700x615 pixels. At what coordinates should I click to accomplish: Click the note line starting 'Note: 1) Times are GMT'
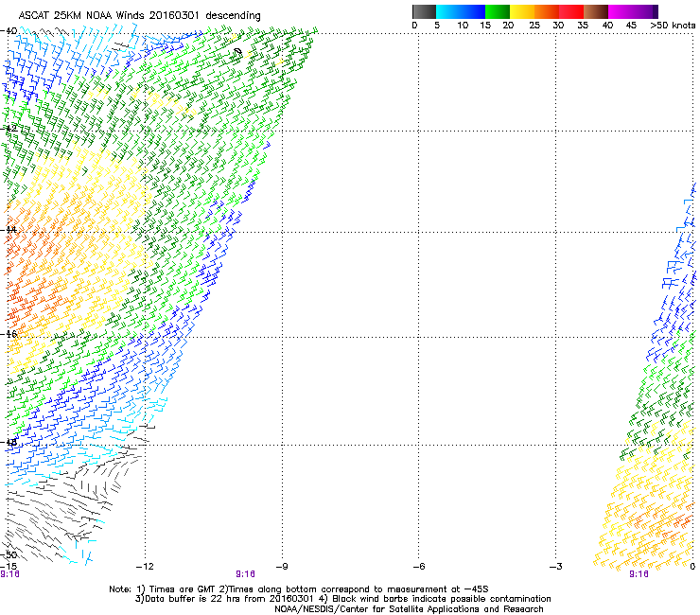(x=299, y=589)
